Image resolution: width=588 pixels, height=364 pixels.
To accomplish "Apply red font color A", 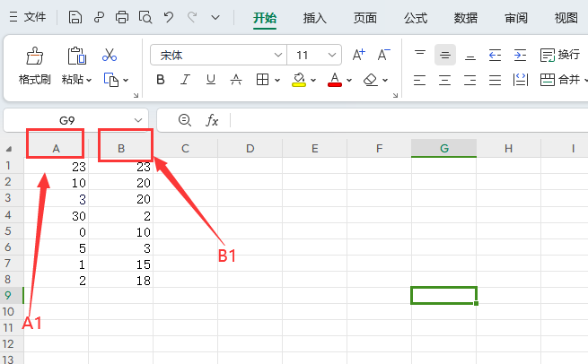I will coord(335,80).
